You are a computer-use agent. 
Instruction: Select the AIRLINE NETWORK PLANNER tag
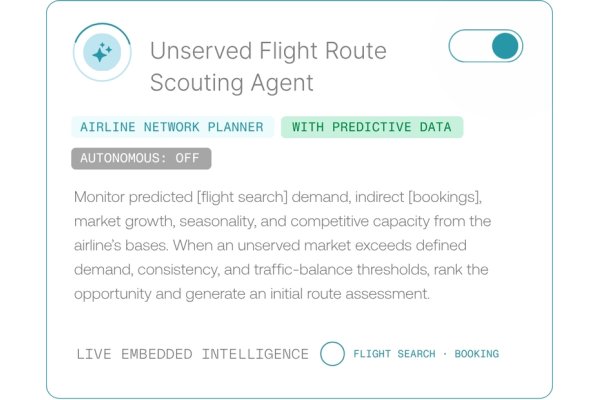coord(172,127)
